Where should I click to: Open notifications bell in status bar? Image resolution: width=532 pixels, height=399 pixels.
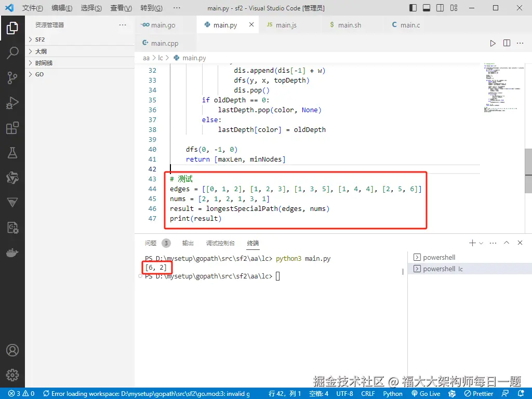click(x=521, y=393)
